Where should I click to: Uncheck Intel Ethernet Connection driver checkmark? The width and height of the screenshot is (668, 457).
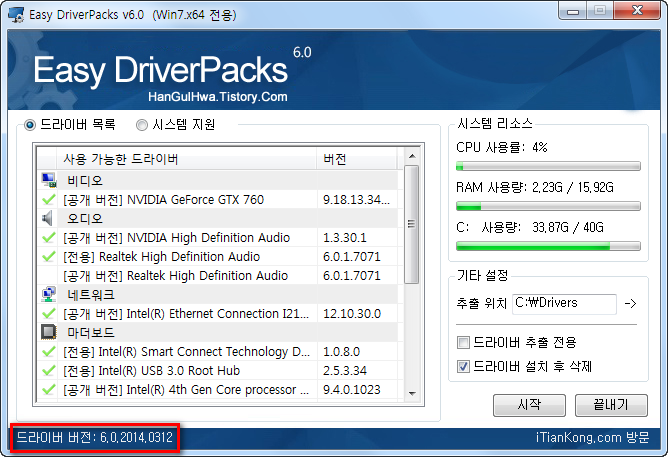pyautogui.click(x=49, y=313)
